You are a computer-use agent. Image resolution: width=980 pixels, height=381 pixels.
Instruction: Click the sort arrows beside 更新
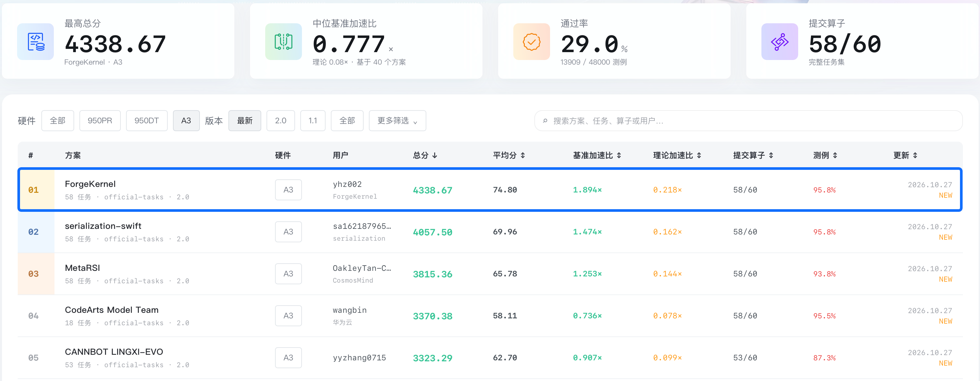tap(915, 155)
